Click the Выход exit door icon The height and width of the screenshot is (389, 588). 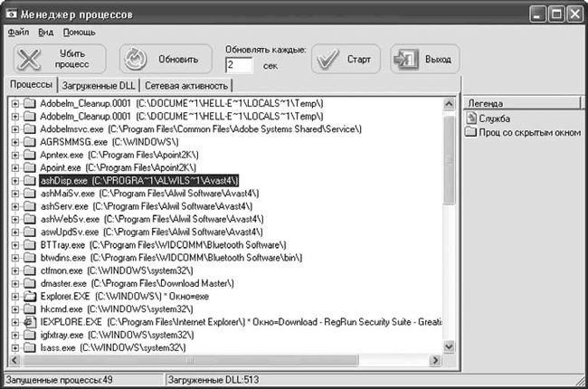pos(406,60)
